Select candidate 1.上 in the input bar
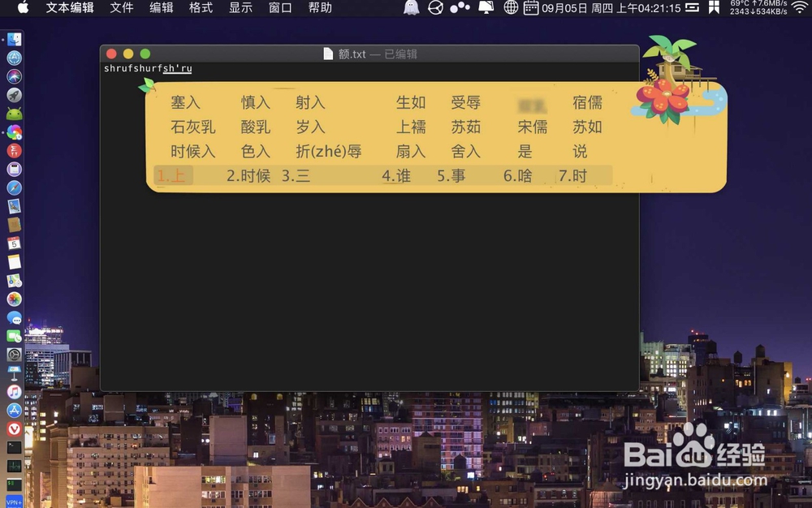Image resolution: width=812 pixels, height=508 pixels. point(172,174)
